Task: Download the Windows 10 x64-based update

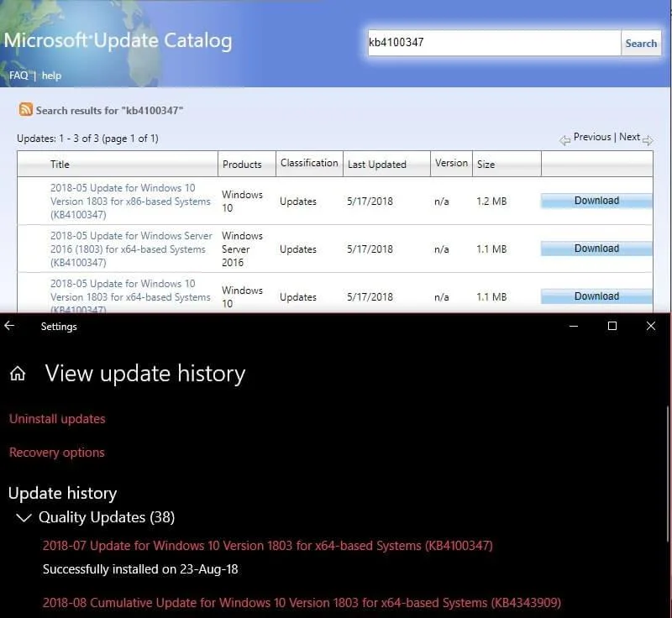Action: pos(596,296)
